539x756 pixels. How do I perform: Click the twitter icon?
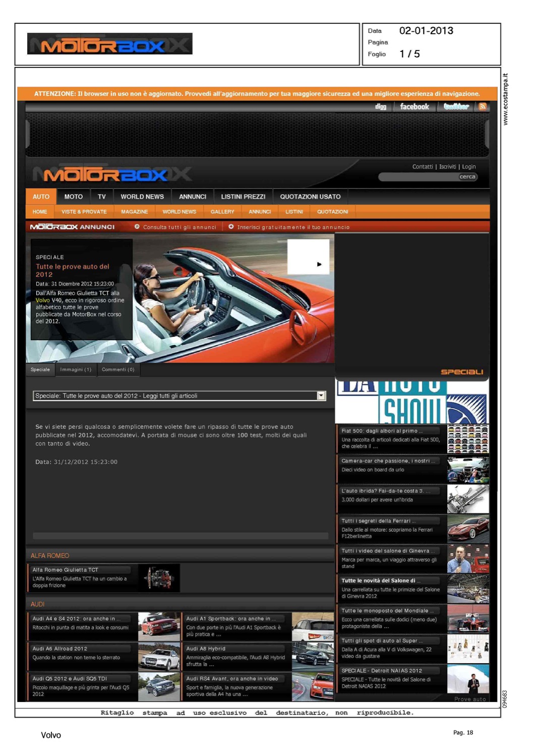[456, 107]
